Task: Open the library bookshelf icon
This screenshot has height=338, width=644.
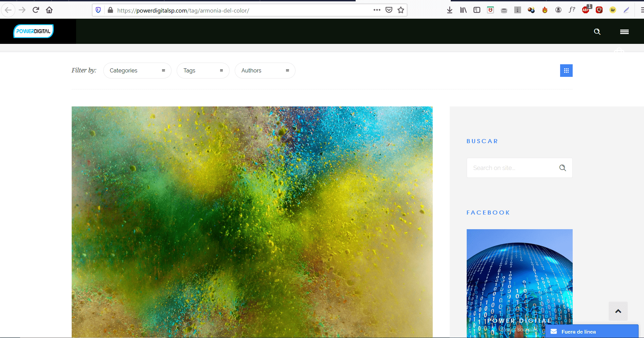Action: 463,10
